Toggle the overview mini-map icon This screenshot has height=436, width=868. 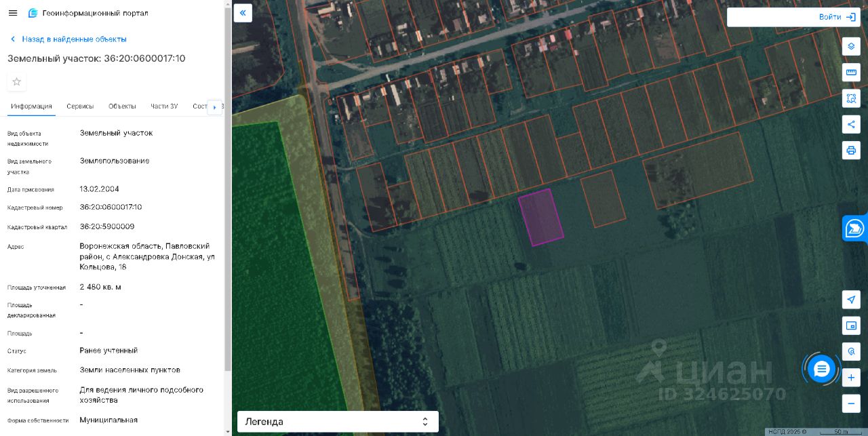(851, 325)
